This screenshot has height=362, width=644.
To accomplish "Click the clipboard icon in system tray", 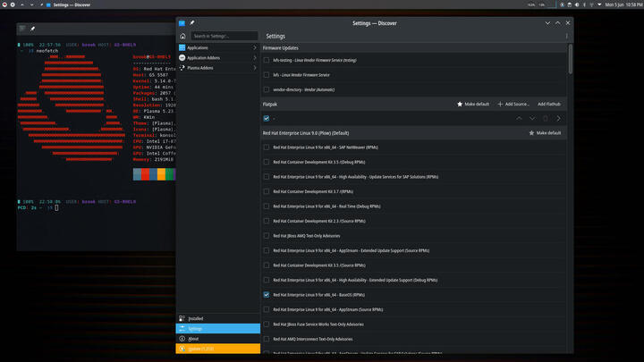I will (x=569, y=5).
